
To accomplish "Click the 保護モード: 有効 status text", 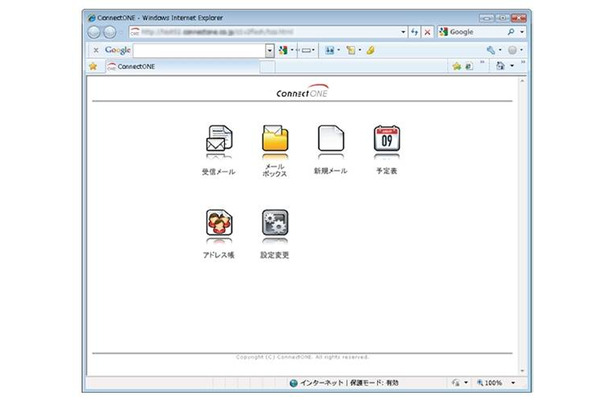I will (374, 383).
